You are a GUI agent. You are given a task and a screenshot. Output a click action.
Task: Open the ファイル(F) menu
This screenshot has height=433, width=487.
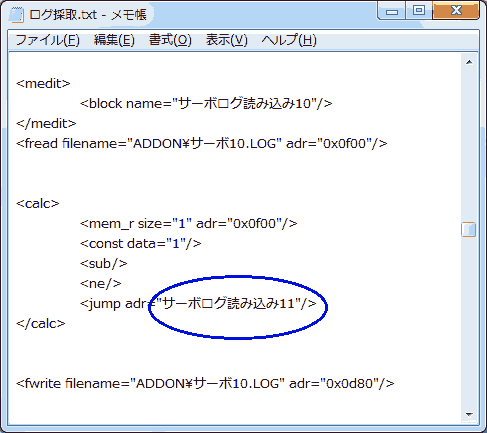tap(47, 40)
